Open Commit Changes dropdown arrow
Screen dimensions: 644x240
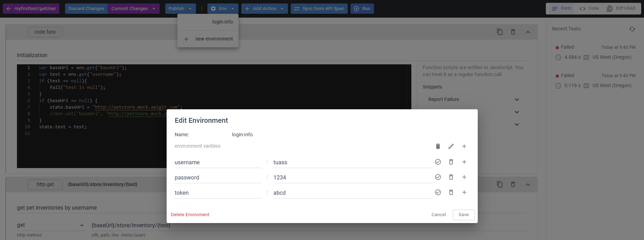tap(154, 9)
